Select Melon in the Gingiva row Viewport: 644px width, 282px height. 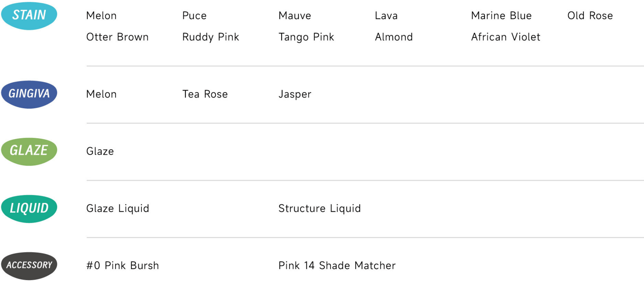pyautogui.click(x=101, y=94)
